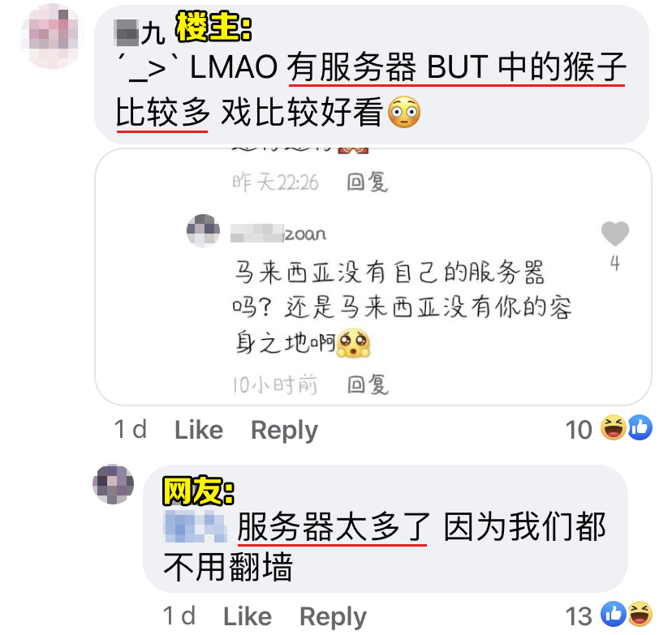This screenshot has height=635, width=672.
Task: Open the second commenter's avatar
Action: click(x=113, y=484)
